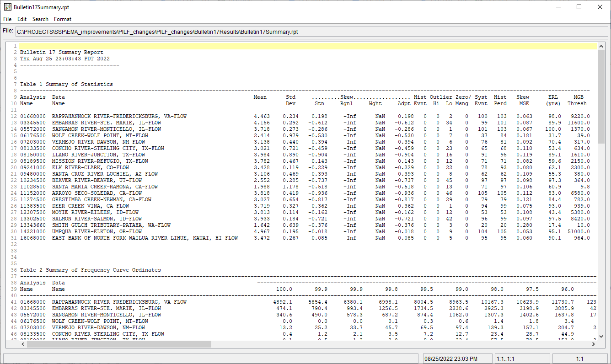Click the right arrow of the horizontal scrollbar

point(594,344)
